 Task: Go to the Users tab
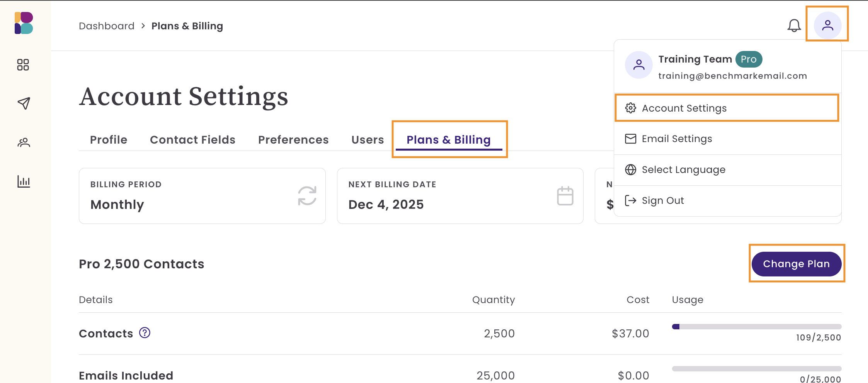[x=368, y=140]
